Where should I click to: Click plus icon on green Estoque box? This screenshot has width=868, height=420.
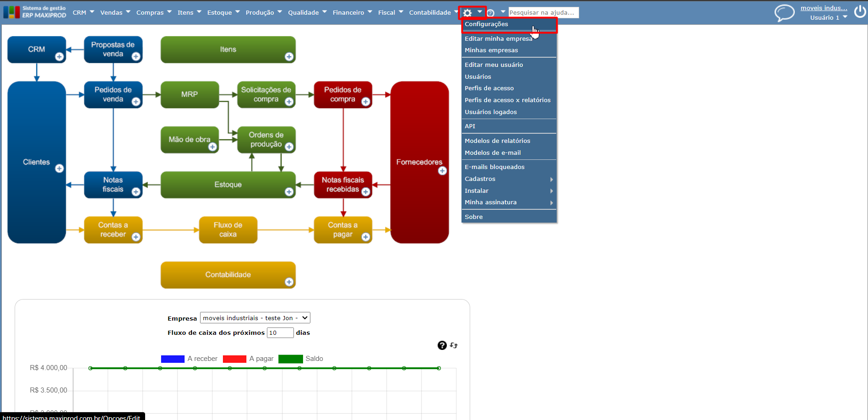pyautogui.click(x=289, y=192)
